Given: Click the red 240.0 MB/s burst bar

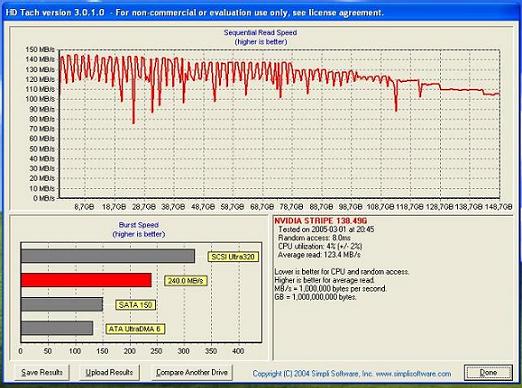Looking at the screenshot, I should [x=86, y=280].
